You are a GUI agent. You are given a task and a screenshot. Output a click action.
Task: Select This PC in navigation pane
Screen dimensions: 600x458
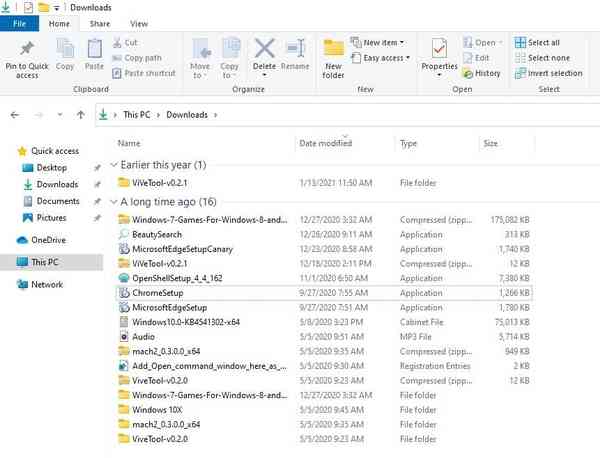click(52, 262)
